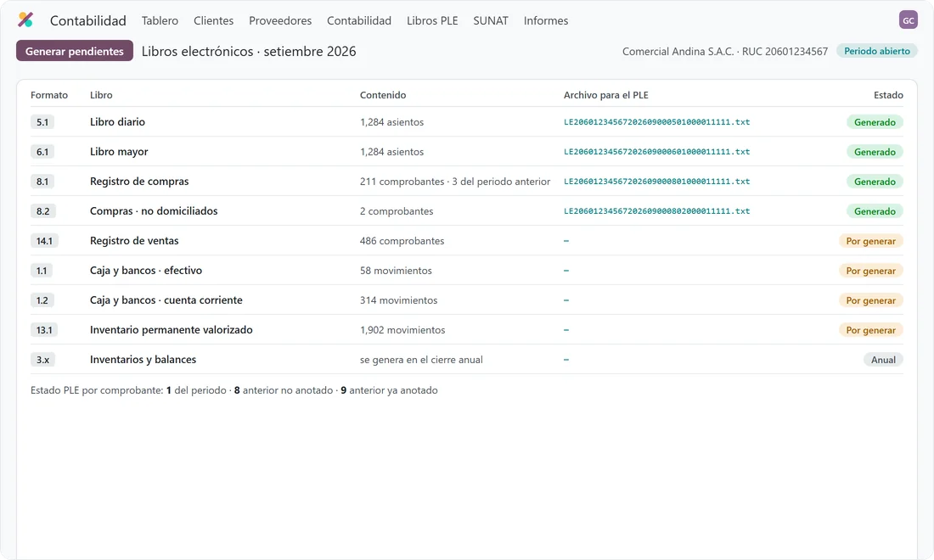Open the GC user avatar menu
The width and height of the screenshot is (934, 560).
coord(908,20)
